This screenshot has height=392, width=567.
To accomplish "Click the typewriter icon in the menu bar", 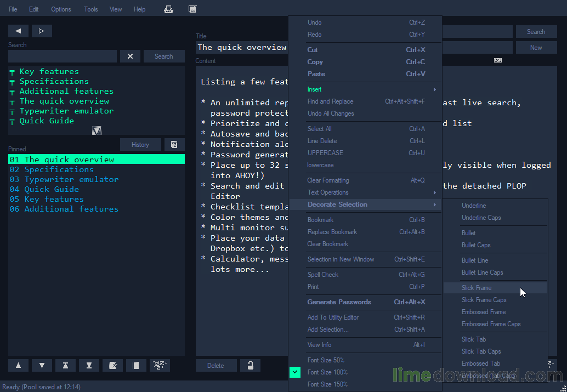I will pyautogui.click(x=168, y=9).
